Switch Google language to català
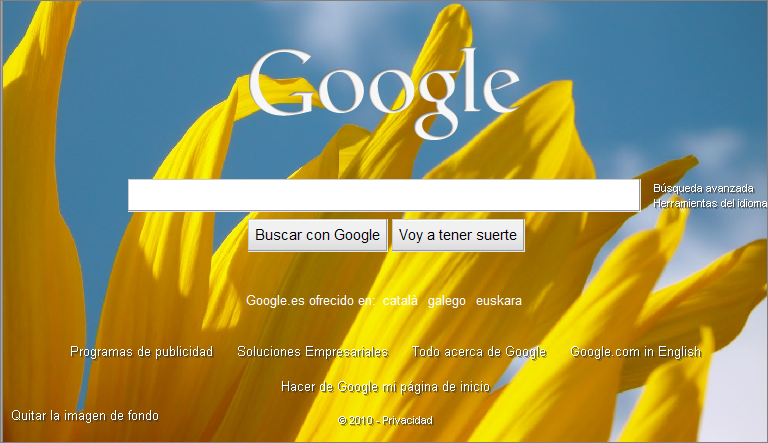Viewport: 768px width, 443px height. (400, 300)
